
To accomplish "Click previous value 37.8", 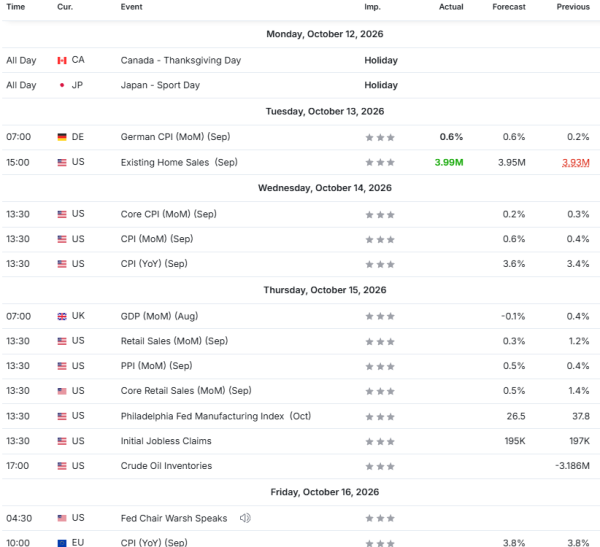I will (x=581, y=416).
